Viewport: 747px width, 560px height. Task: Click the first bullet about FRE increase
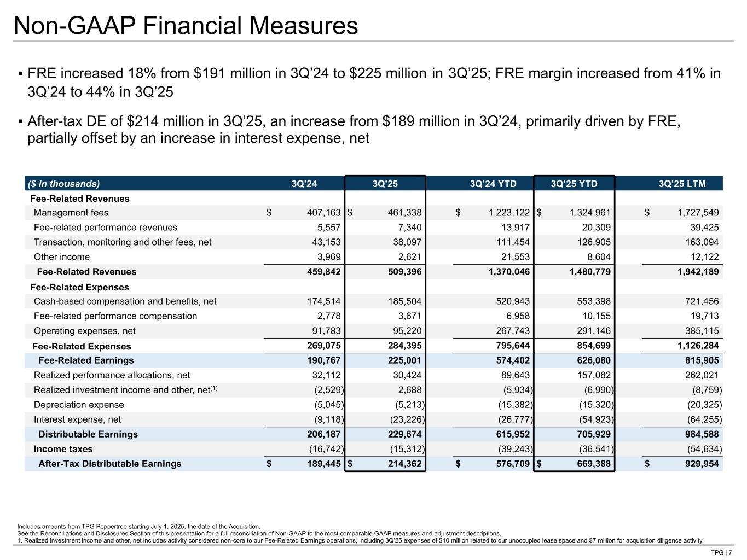click(374, 82)
